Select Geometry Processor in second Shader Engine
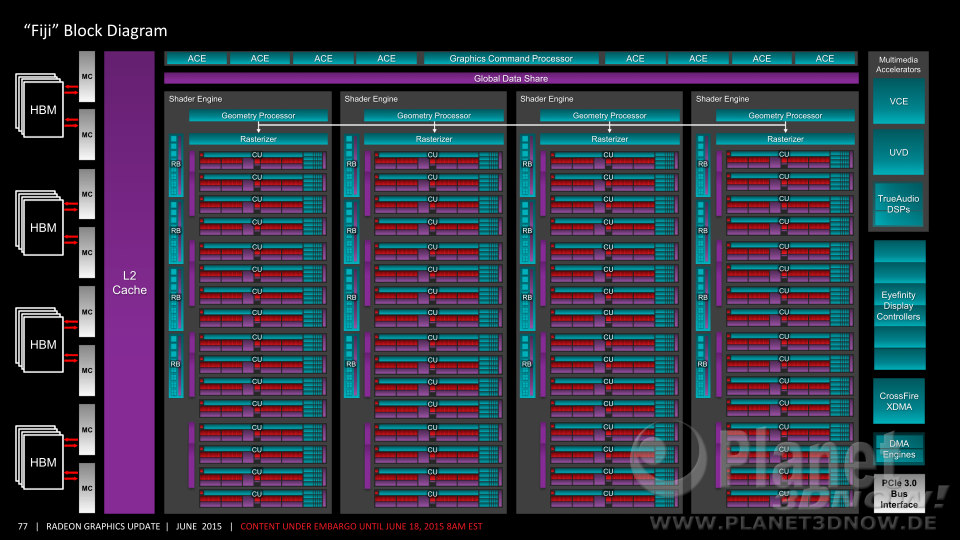The width and height of the screenshot is (960, 540). (x=434, y=115)
